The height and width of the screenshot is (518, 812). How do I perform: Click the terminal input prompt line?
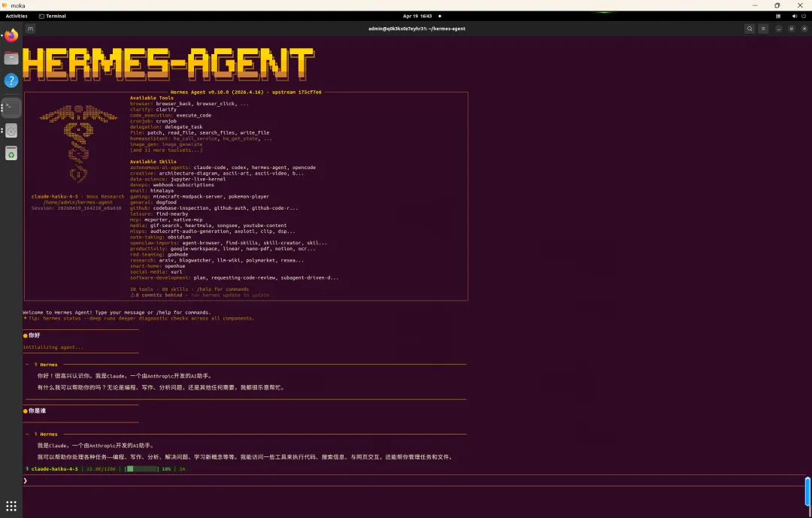tap(414, 480)
